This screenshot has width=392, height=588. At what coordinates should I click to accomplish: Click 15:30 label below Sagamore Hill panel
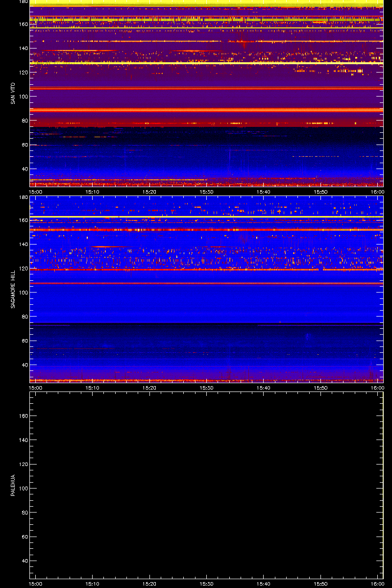[x=207, y=388]
